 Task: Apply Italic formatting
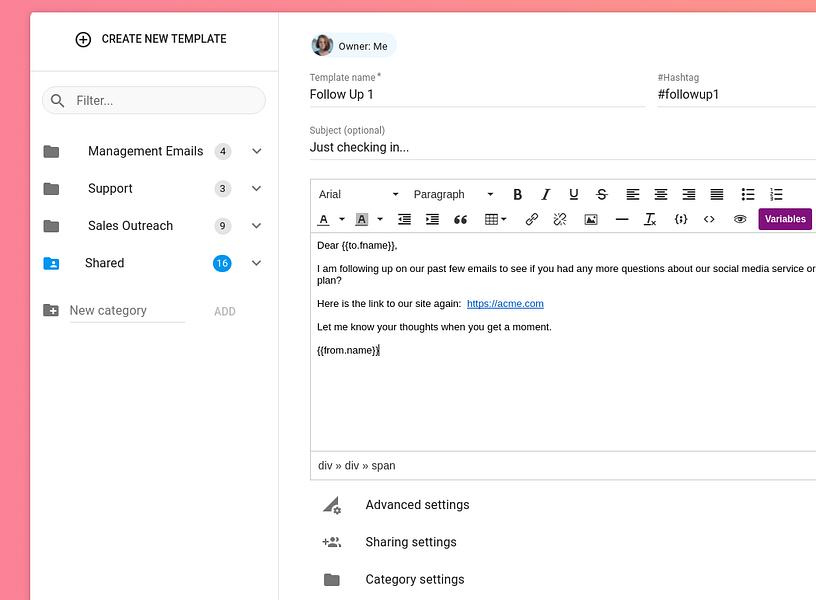click(x=545, y=195)
